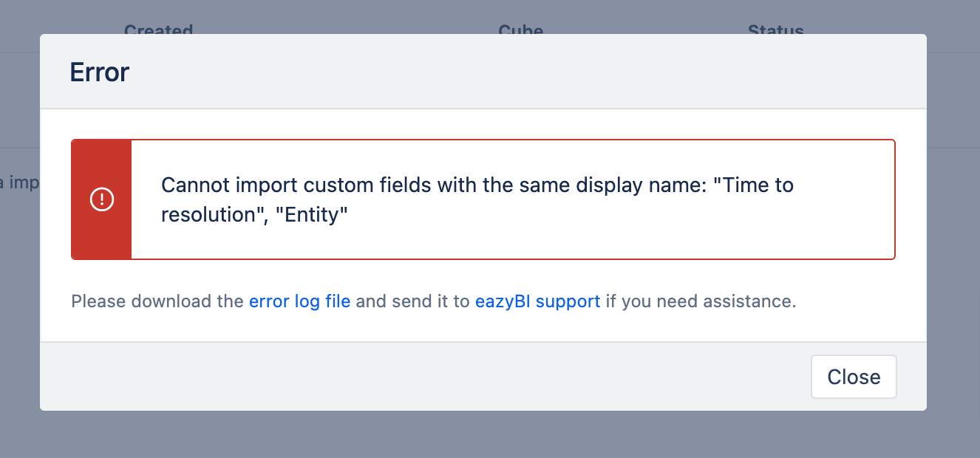Open the eazyBI support link

pyautogui.click(x=537, y=301)
